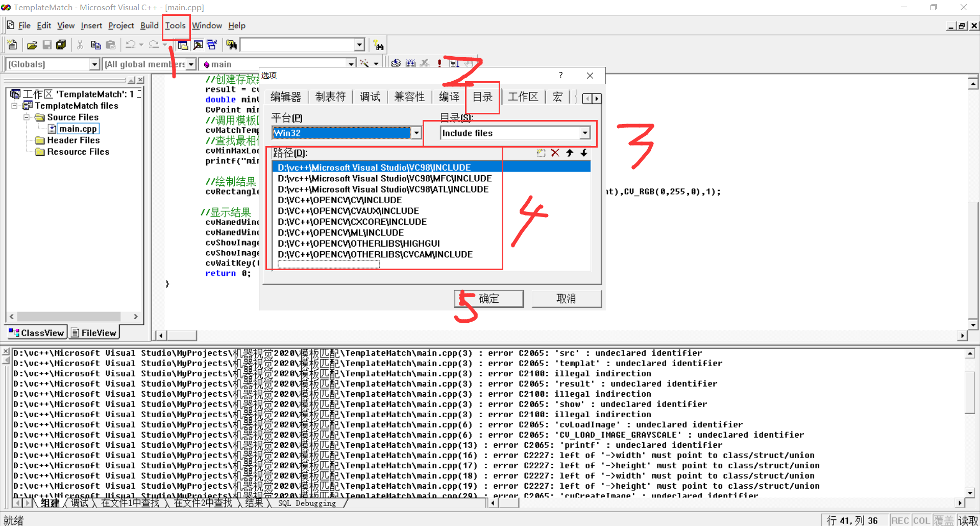Move the selected path down with the down arrow
980x526 pixels.
pos(584,153)
